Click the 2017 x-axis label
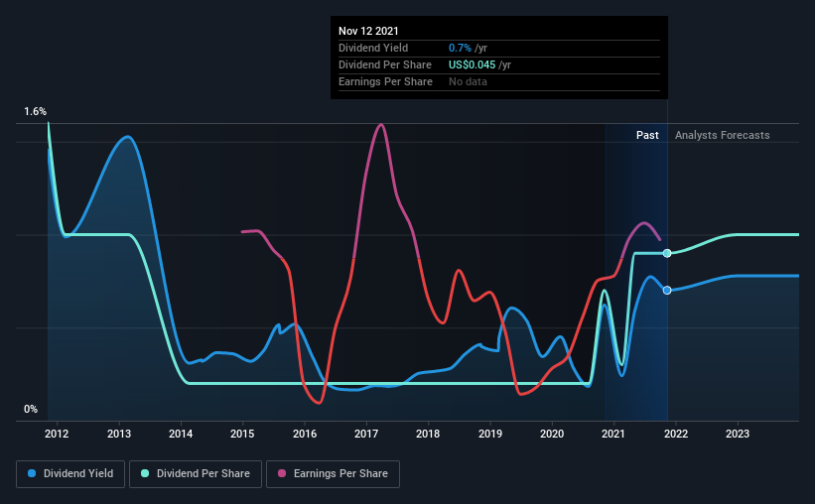Screen dimensions: 815x504 366,434
